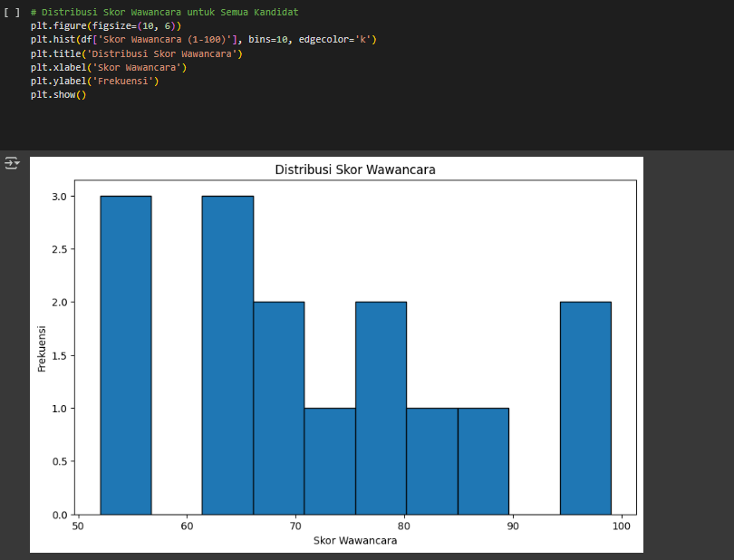Click the Frekuensi y-axis label

(x=42, y=347)
